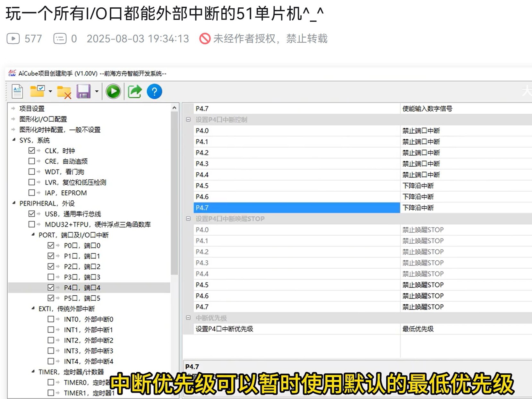The width and height of the screenshot is (532, 399).
Task: Run the green generate/execute button
Action: pyautogui.click(x=113, y=91)
